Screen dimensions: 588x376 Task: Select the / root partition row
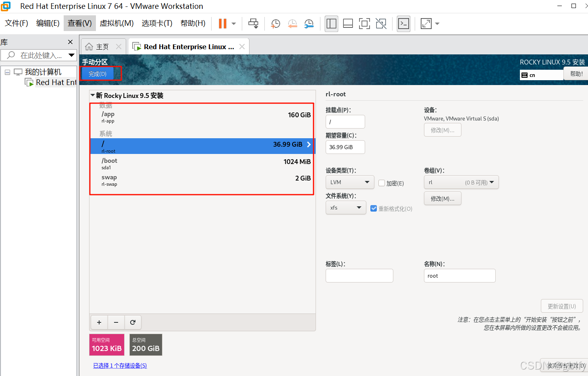(x=202, y=146)
